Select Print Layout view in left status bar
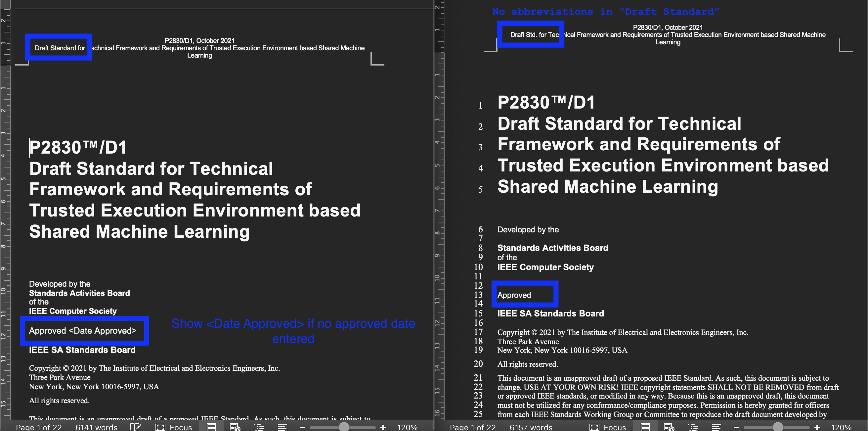868x431 pixels. click(212, 426)
